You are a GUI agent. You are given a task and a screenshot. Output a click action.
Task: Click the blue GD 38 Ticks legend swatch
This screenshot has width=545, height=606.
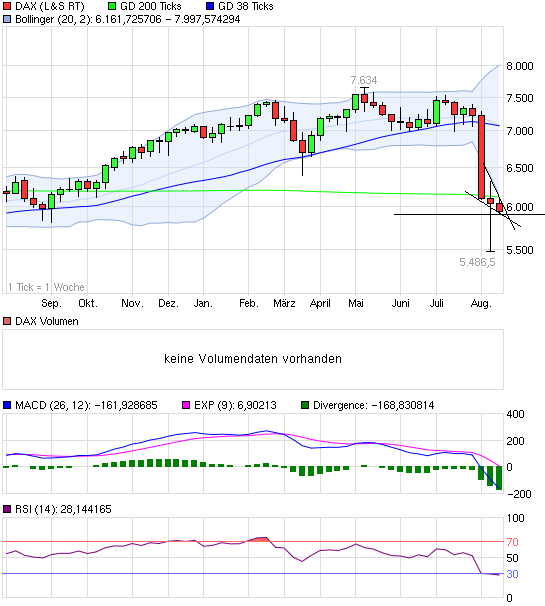[210, 7]
